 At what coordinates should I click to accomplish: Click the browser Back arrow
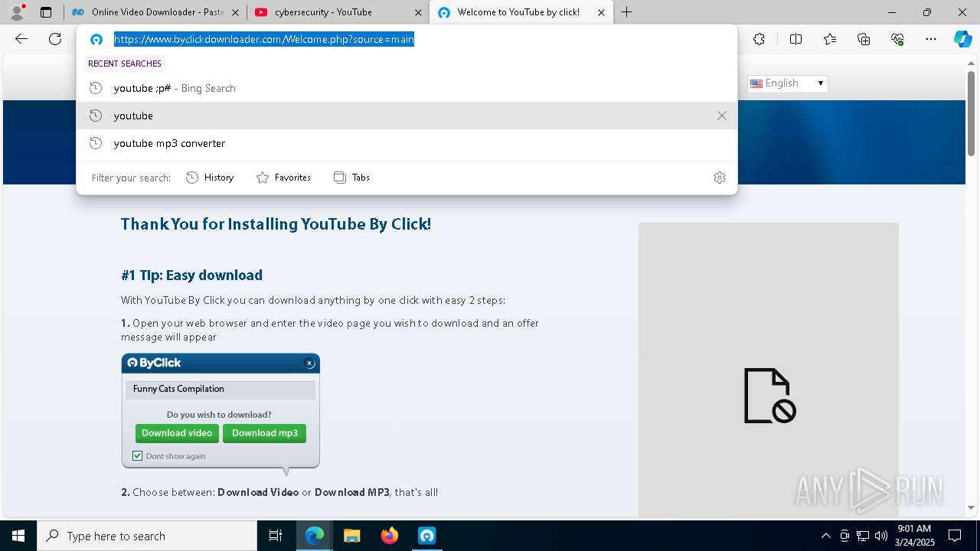pos(21,39)
